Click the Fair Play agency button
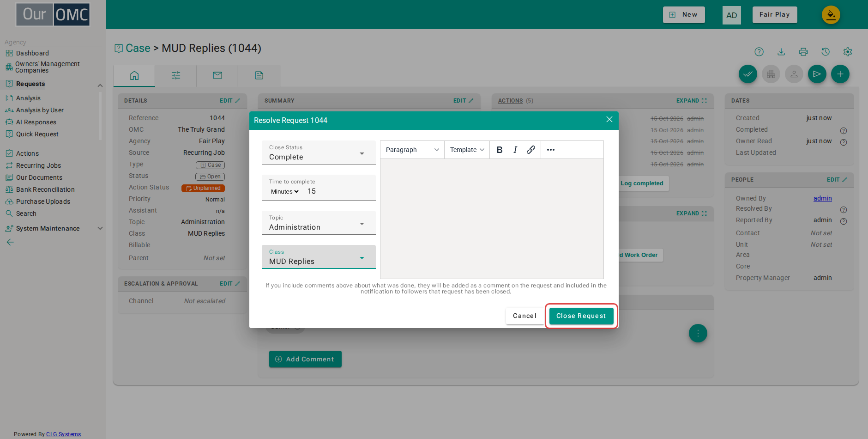The height and width of the screenshot is (439, 868). coord(775,15)
